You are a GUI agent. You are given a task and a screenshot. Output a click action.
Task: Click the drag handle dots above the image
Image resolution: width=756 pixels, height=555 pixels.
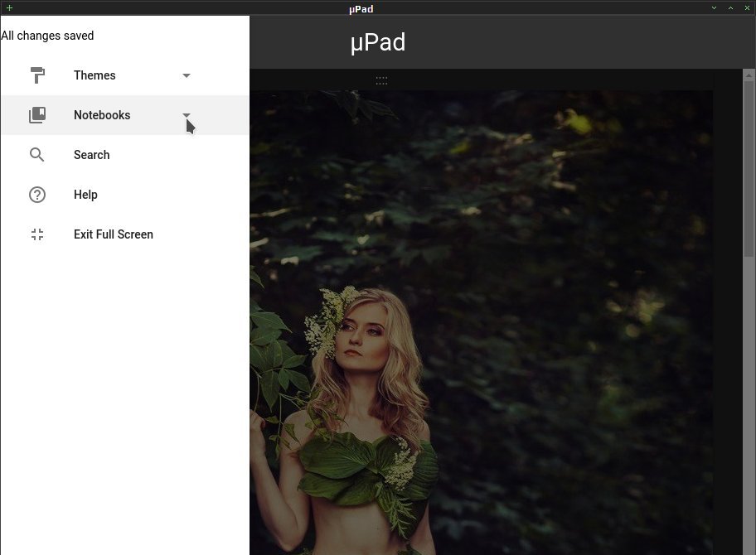click(381, 80)
